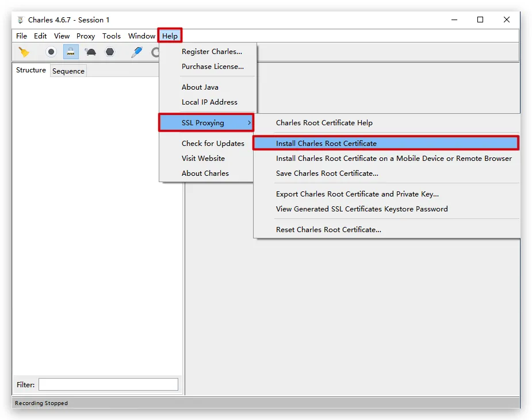Select Export Charles Root Certificate and Private Key

tap(357, 194)
